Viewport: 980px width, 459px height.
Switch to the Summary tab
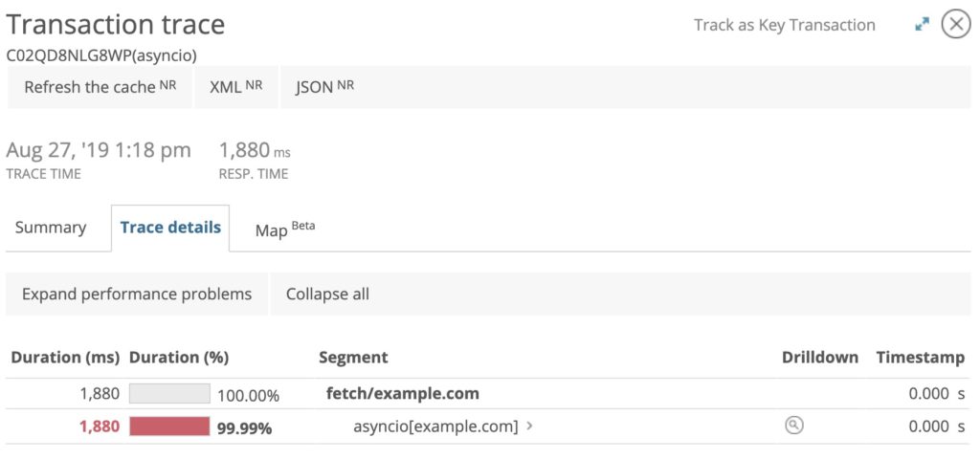tap(51, 228)
